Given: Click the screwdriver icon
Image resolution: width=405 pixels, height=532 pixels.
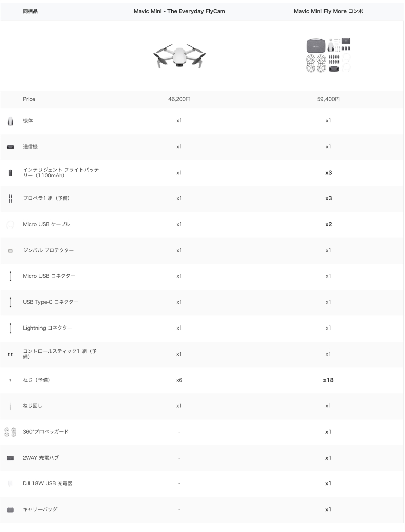Looking at the screenshot, I should tap(10, 406).
